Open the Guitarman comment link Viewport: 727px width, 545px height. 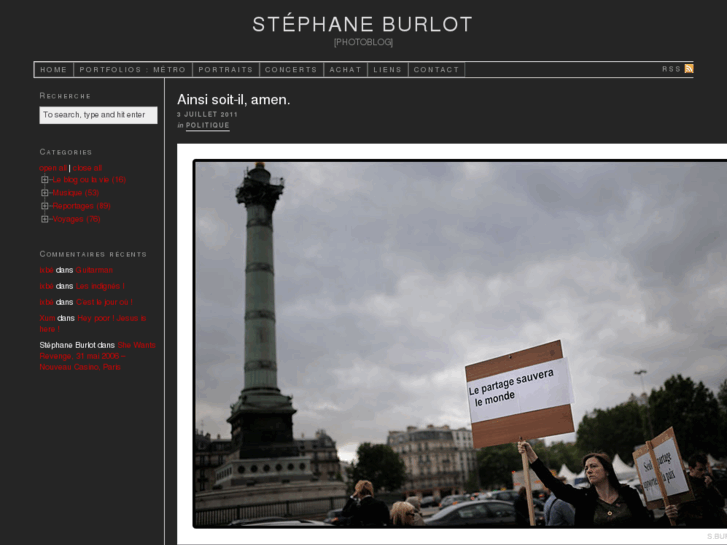coord(94,270)
